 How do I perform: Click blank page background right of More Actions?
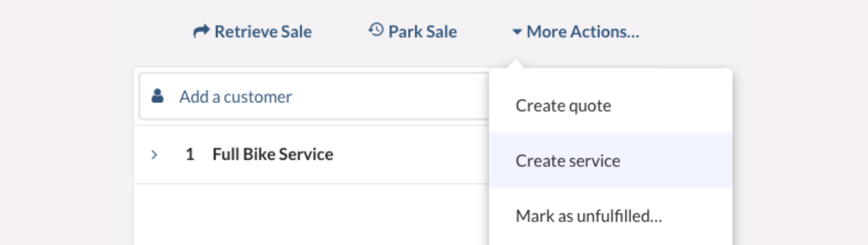click(x=749, y=32)
